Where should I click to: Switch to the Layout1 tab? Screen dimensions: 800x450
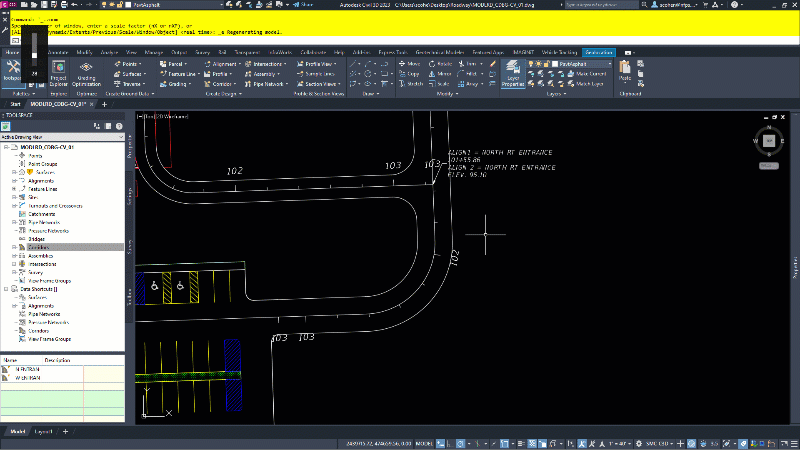click(44, 431)
